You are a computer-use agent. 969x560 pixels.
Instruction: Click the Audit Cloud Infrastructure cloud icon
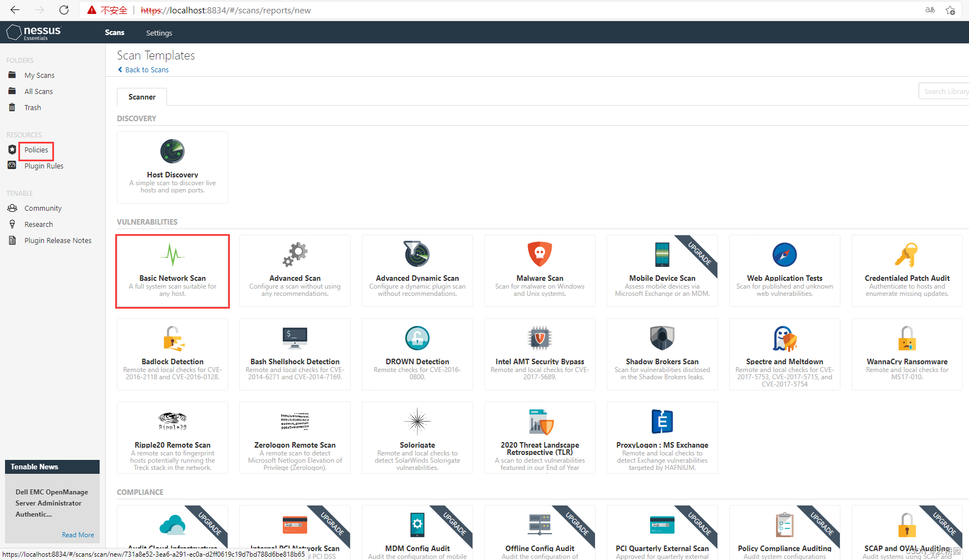[173, 525]
